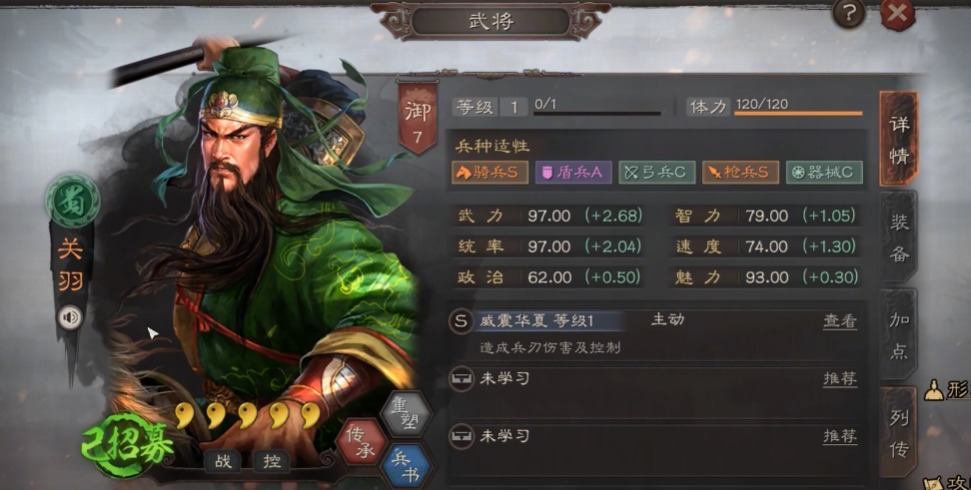Tap the first empty skill slot icon
971x490 pixels.
[x=460, y=378]
